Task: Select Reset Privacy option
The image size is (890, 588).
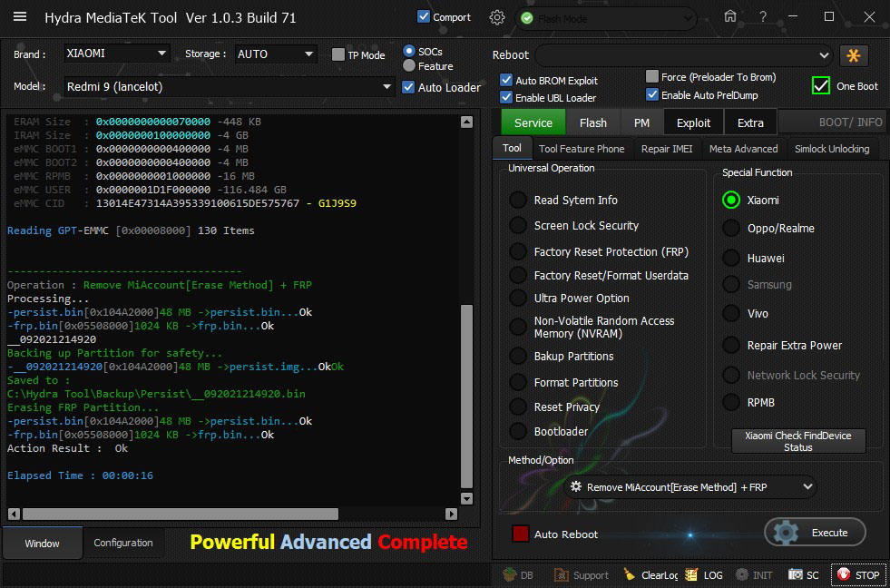Action: click(x=518, y=407)
